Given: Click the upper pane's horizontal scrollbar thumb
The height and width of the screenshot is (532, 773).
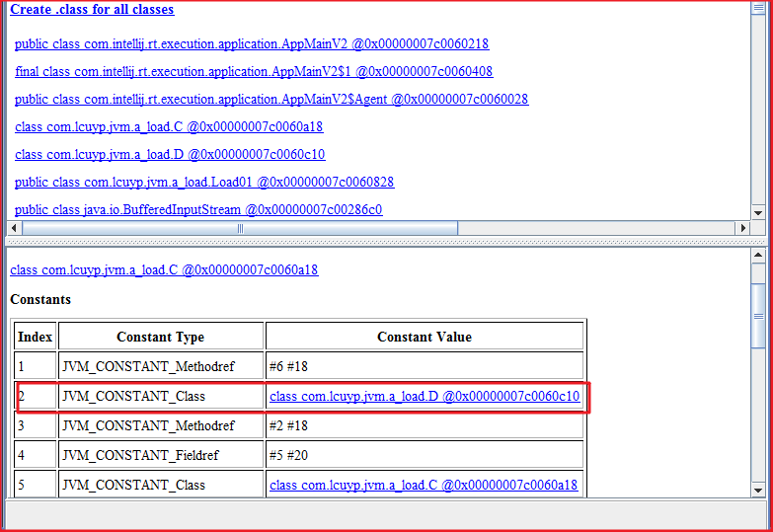Looking at the screenshot, I should coord(240,228).
